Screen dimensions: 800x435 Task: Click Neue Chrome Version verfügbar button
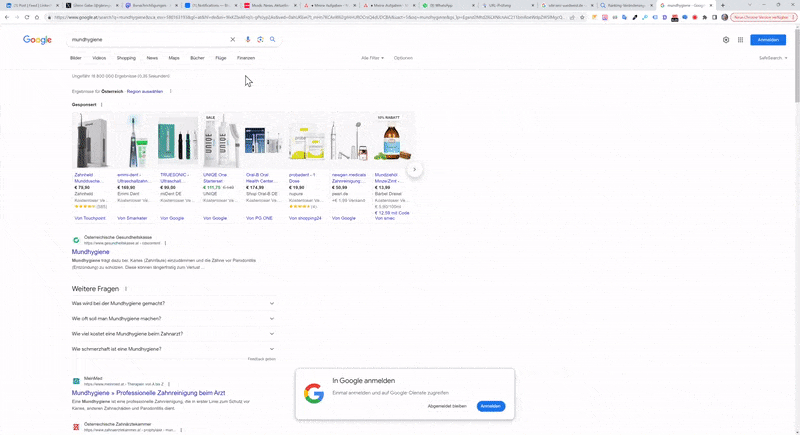[x=762, y=17]
